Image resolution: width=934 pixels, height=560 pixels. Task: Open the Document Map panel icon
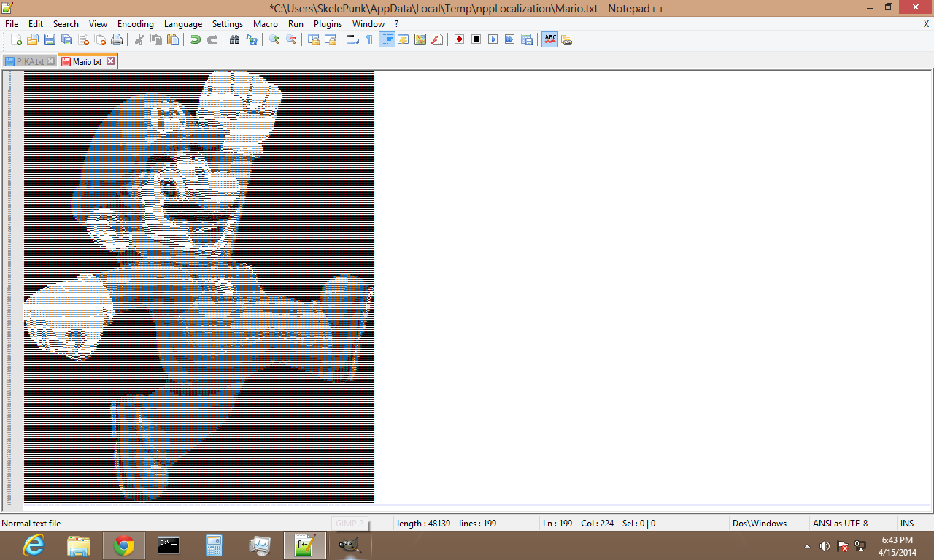pyautogui.click(x=420, y=39)
